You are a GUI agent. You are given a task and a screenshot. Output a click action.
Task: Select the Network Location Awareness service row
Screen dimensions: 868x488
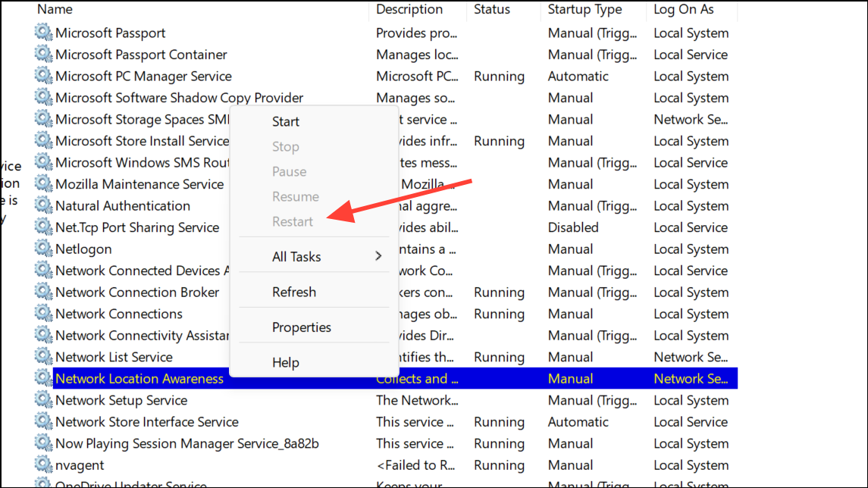click(x=139, y=379)
